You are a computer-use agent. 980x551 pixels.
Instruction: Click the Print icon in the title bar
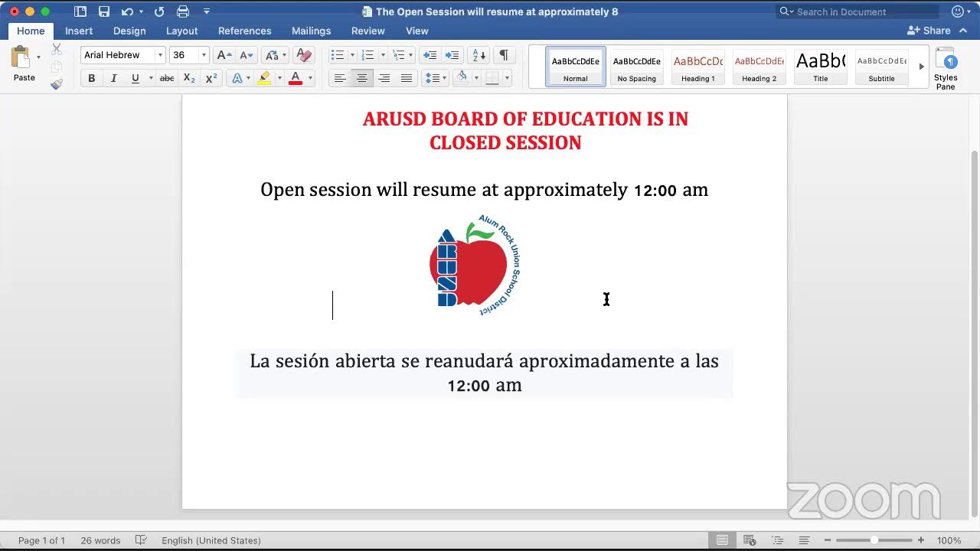click(x=183, y=11)
